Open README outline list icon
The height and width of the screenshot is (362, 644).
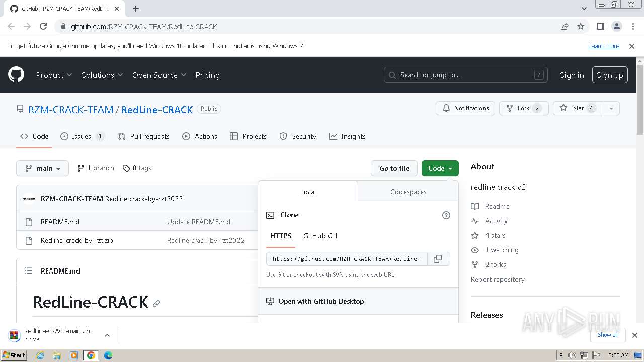click(x=29, y=270)
